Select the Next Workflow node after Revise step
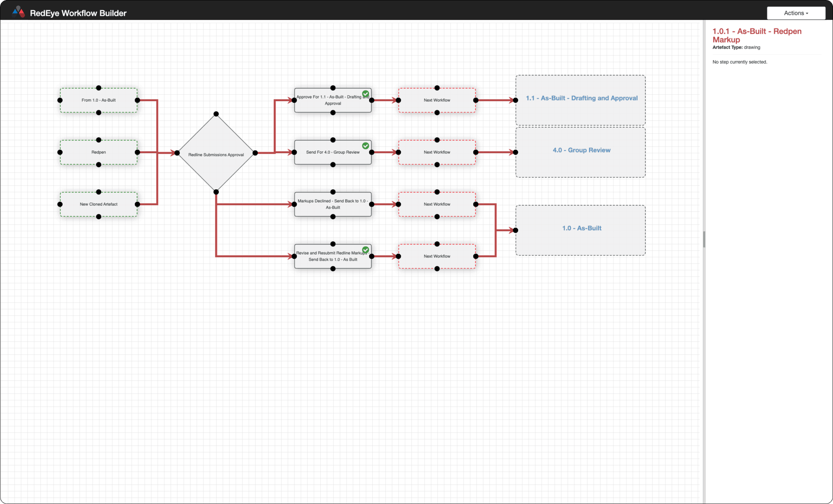Viewport: 833px width, 504px height. pos(436,256)
